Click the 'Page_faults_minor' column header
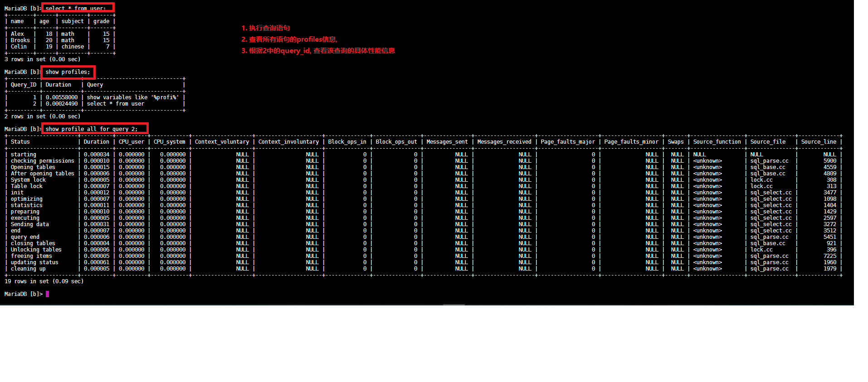Screen dimensions: 868x382 [x=631, y=142]
